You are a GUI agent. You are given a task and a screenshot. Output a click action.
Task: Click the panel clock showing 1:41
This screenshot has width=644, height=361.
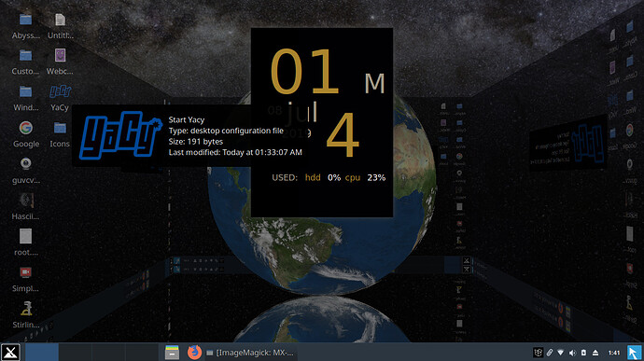click(613, 353)
